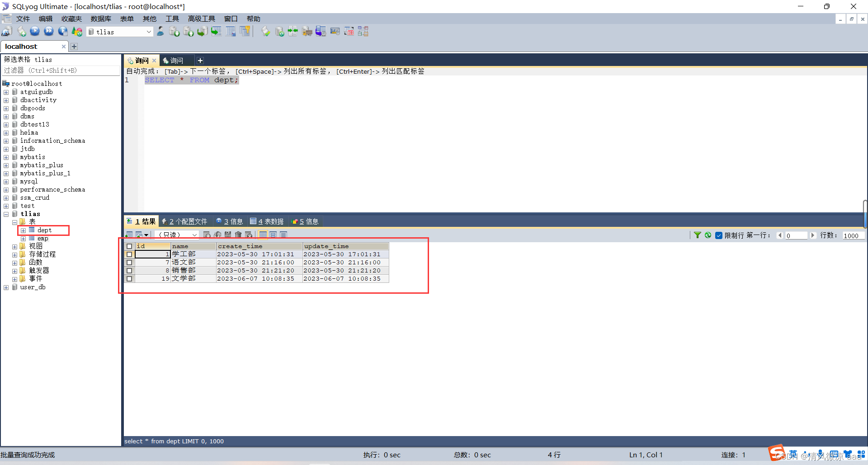The height and width of the screenshot is (465, 868).
Task: Collapse the tlias database node
Action: pyautogui.click(x=6, y=214)
